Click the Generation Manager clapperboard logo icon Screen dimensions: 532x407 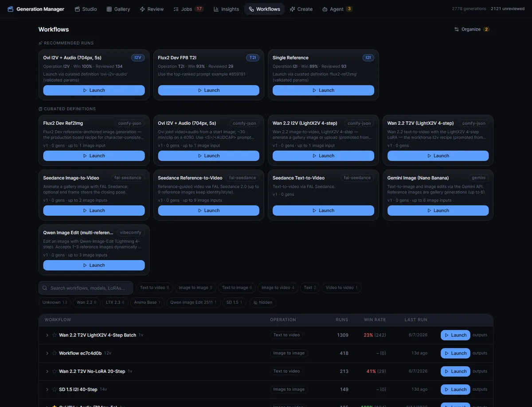11,9
